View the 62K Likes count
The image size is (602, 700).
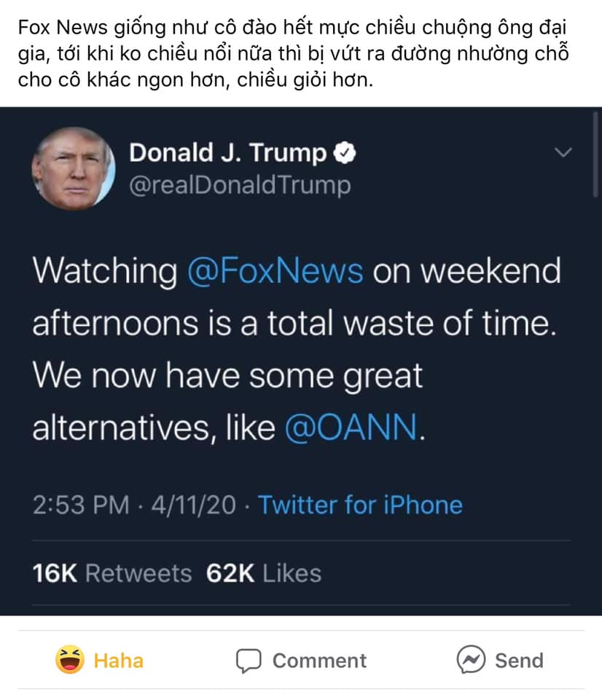[x=263, y=573]
